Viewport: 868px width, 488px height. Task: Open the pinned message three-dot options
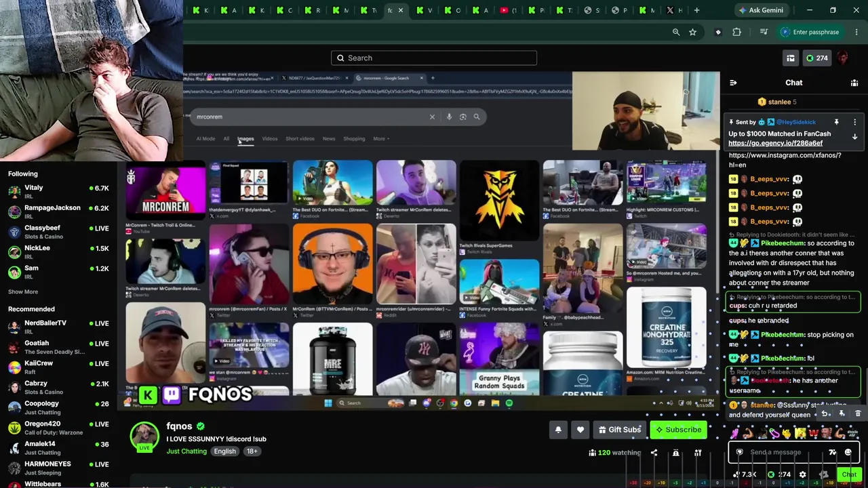pyautogui.click(x=854, y=122)
